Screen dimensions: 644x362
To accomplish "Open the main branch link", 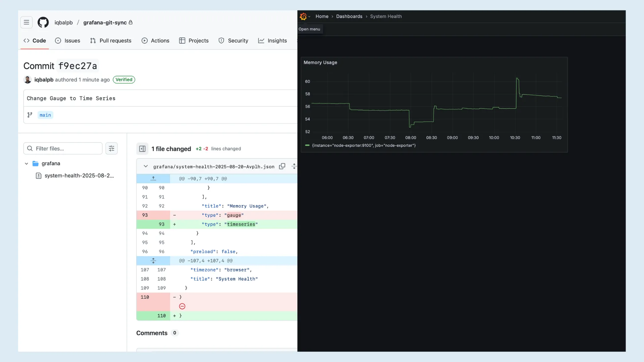I will 45,115.
